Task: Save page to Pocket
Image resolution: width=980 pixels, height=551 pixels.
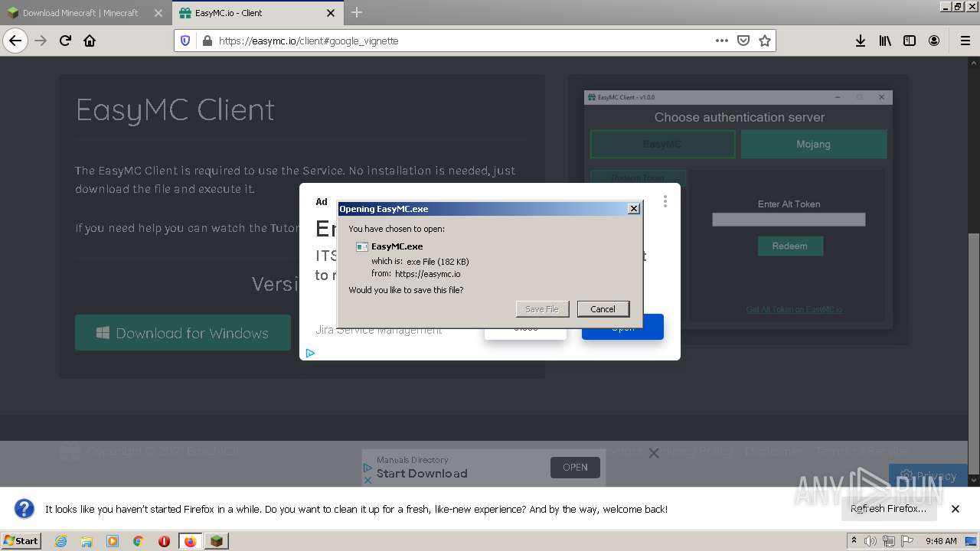Action: click(x=743, y=41)
